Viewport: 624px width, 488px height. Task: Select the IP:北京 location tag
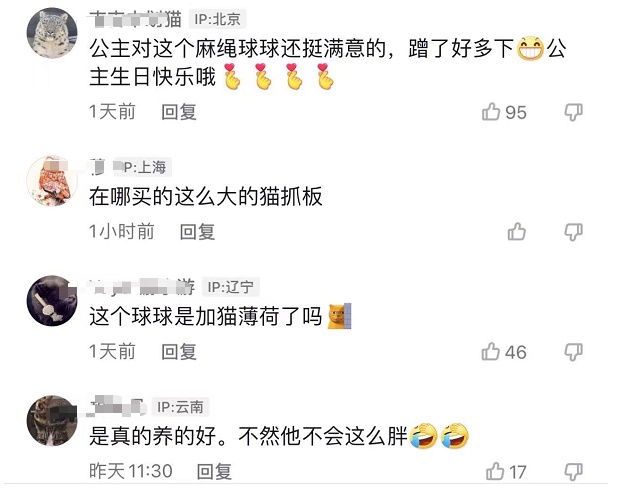coord(217,19)
